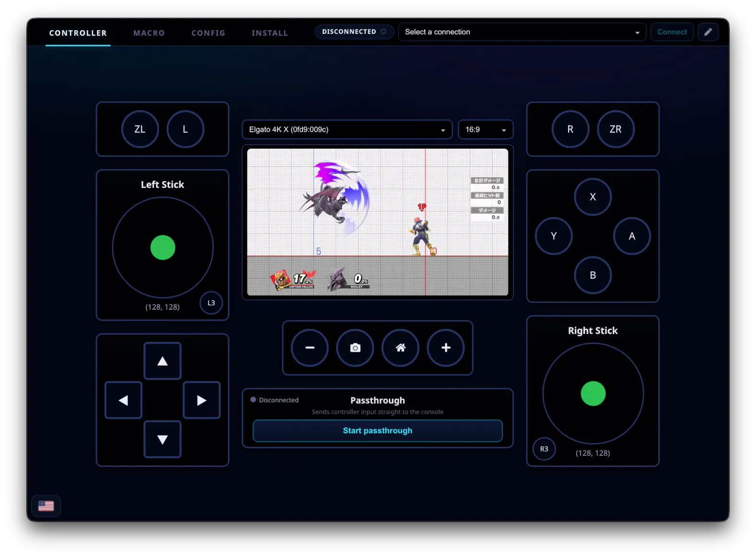Switch to the Macro tab

[149, 33]
